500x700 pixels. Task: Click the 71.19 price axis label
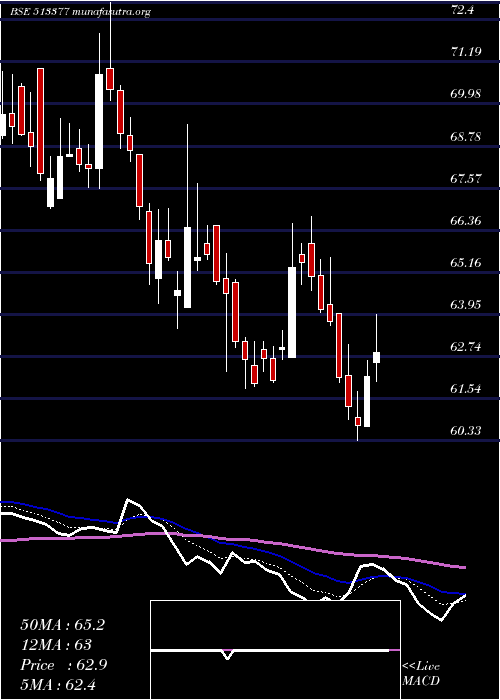point(466,52)
